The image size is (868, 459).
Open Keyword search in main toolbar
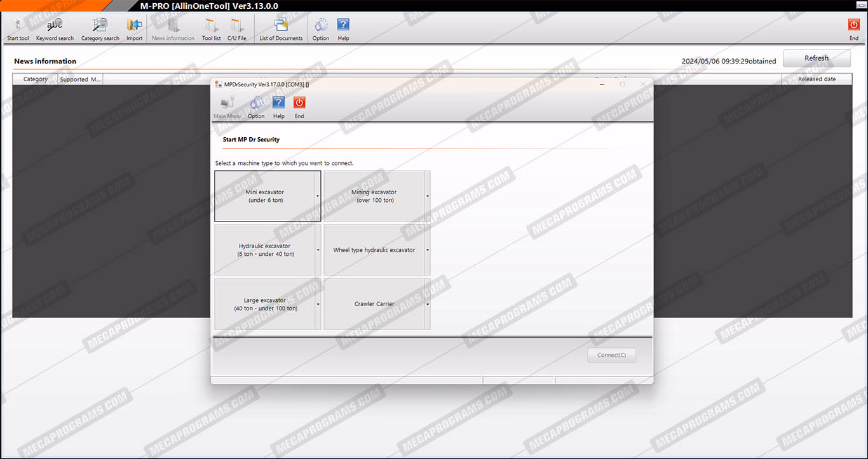(55, 29)
